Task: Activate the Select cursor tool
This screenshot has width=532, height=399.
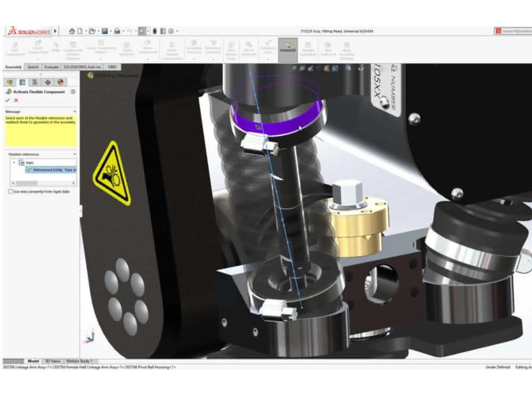Action: point(142,31)
